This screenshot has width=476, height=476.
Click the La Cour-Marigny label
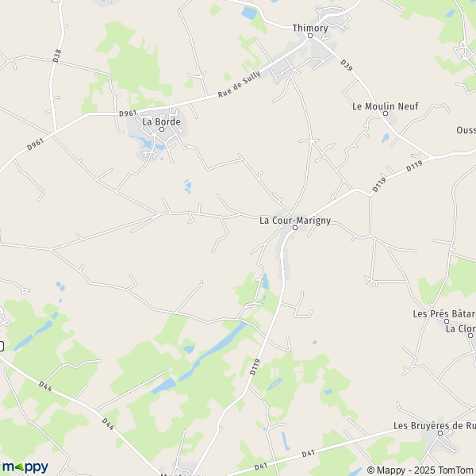tap(295, 220)
